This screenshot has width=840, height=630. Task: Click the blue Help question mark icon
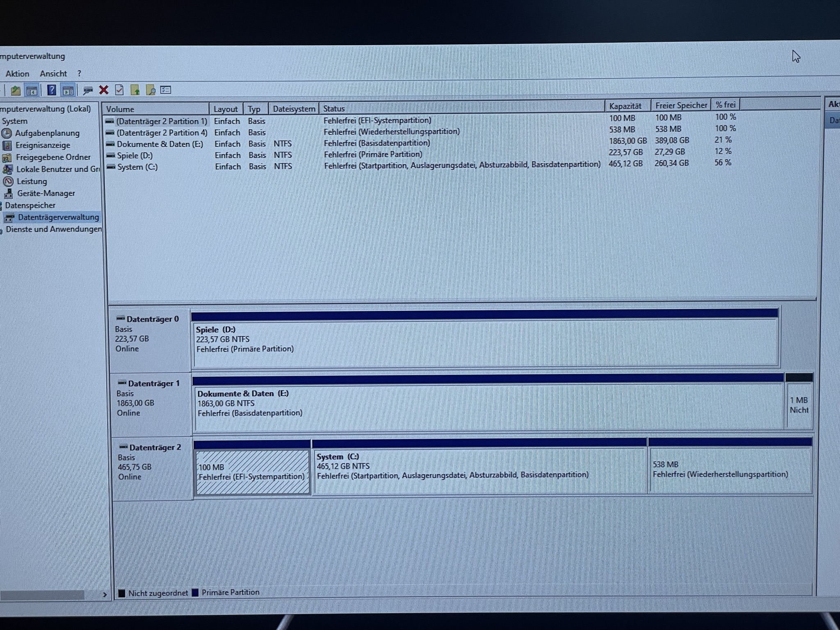click(51, 90)
